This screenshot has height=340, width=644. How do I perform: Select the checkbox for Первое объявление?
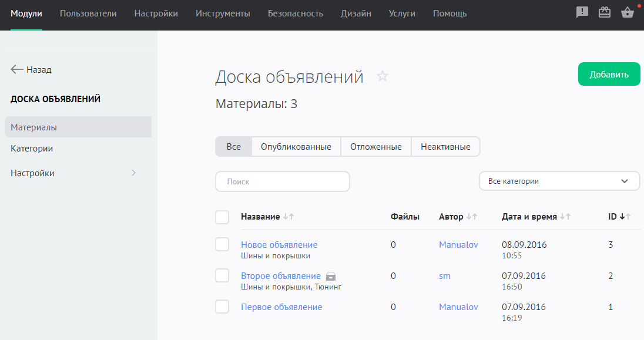222,307
